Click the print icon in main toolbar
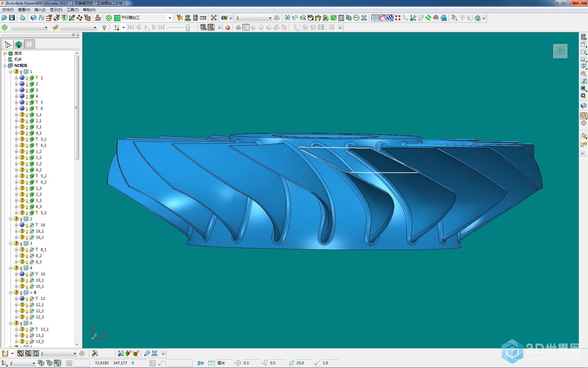 (23, 18)
